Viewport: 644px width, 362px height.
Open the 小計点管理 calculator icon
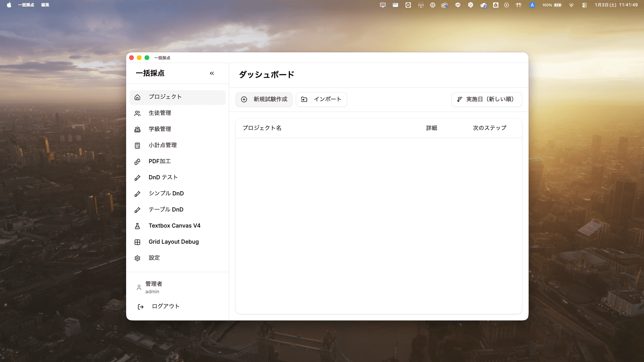[x=137, y=145]
